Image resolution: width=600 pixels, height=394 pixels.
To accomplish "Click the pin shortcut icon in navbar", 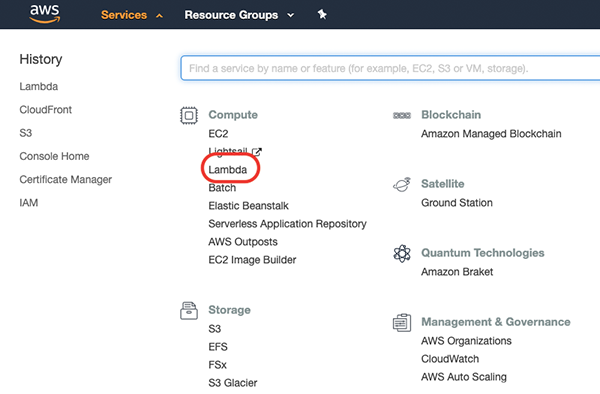I will 322,15.
